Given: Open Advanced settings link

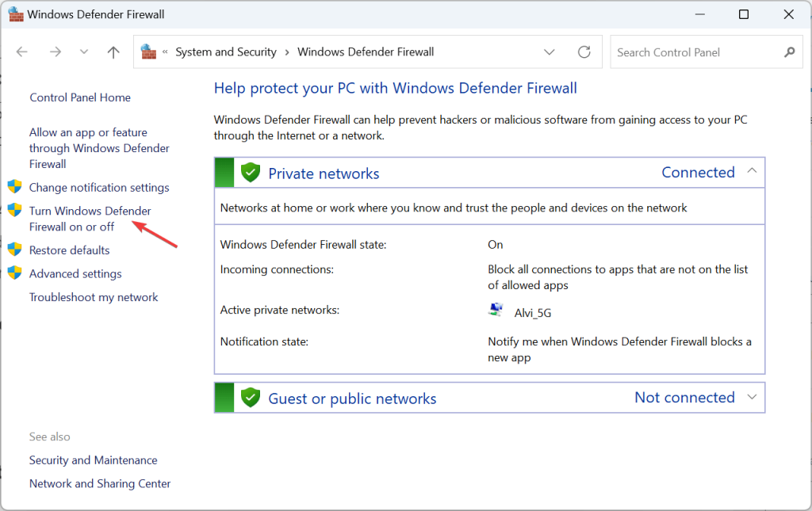Looking at the screenshot, I should click(x=75, y=274).
